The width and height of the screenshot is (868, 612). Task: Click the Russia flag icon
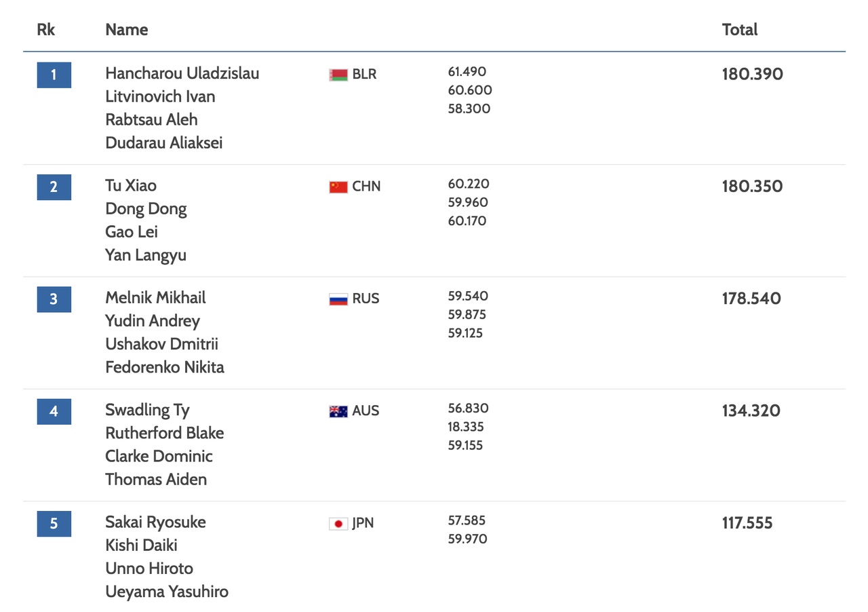(x=338, y=299)
